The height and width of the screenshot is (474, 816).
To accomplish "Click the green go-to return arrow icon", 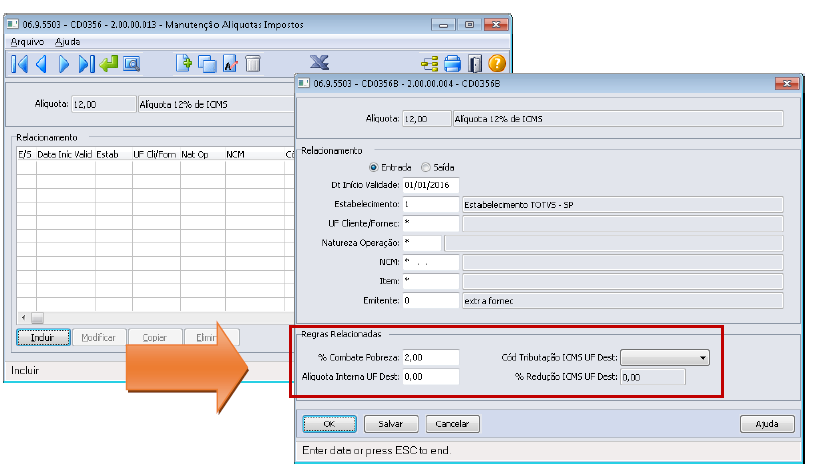I will (109, 64).
